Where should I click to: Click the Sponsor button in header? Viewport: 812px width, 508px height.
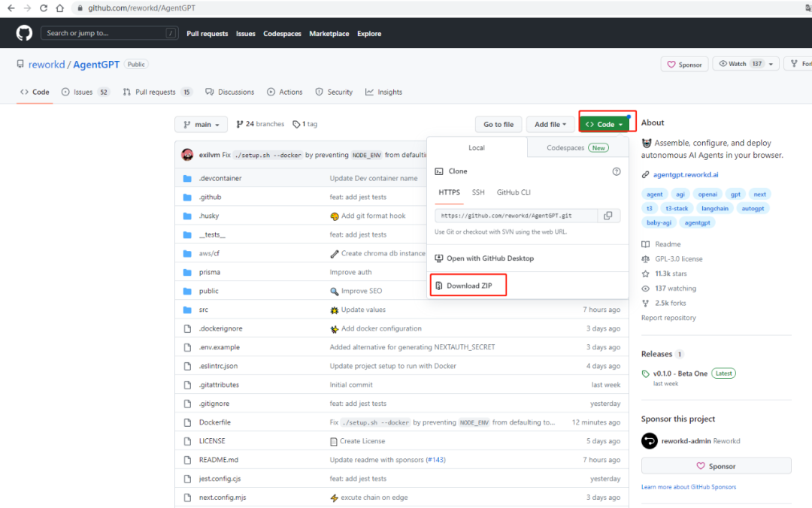pos(684,64)
